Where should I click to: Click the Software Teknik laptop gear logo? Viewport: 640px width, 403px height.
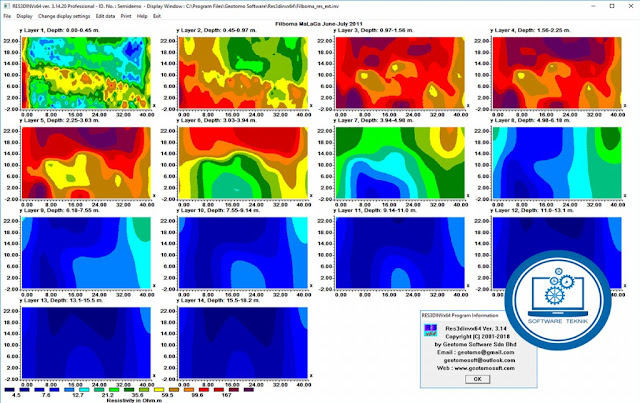(x=558, y=299)
